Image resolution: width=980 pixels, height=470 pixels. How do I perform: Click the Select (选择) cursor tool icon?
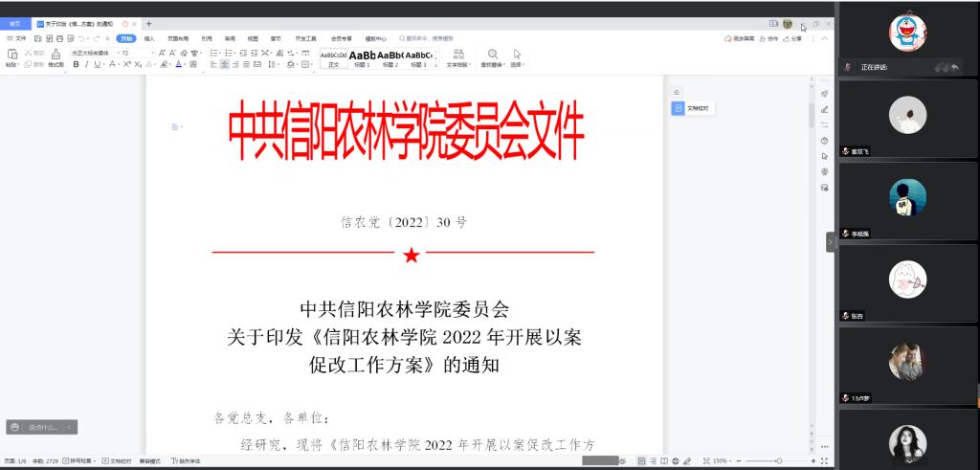[517, 55]
